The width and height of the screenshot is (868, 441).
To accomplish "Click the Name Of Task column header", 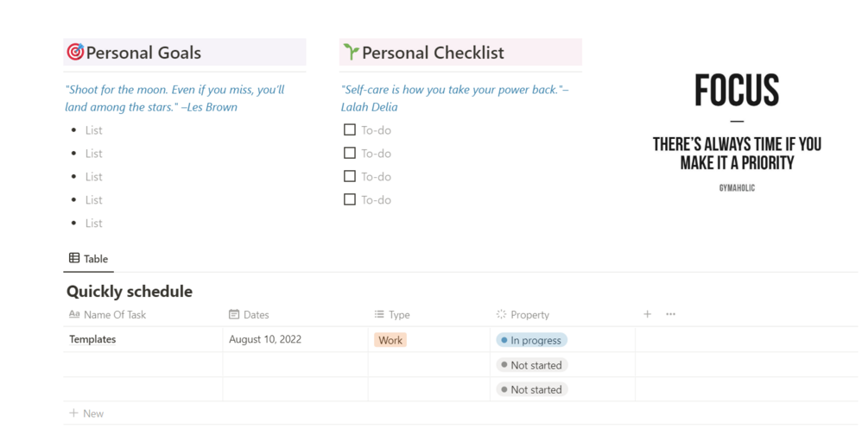I will [114, 315].
